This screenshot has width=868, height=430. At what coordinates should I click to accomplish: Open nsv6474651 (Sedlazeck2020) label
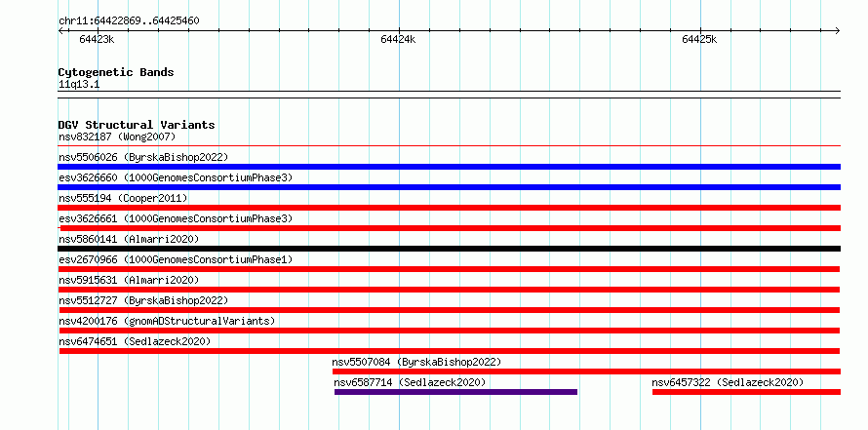[x=135, y=341]
